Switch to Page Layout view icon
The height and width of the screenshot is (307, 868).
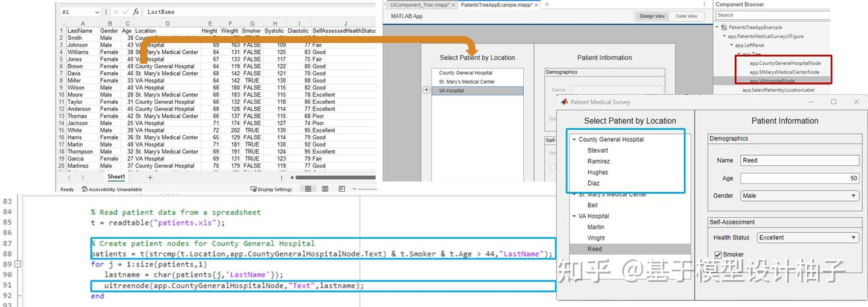pos(325,189)
